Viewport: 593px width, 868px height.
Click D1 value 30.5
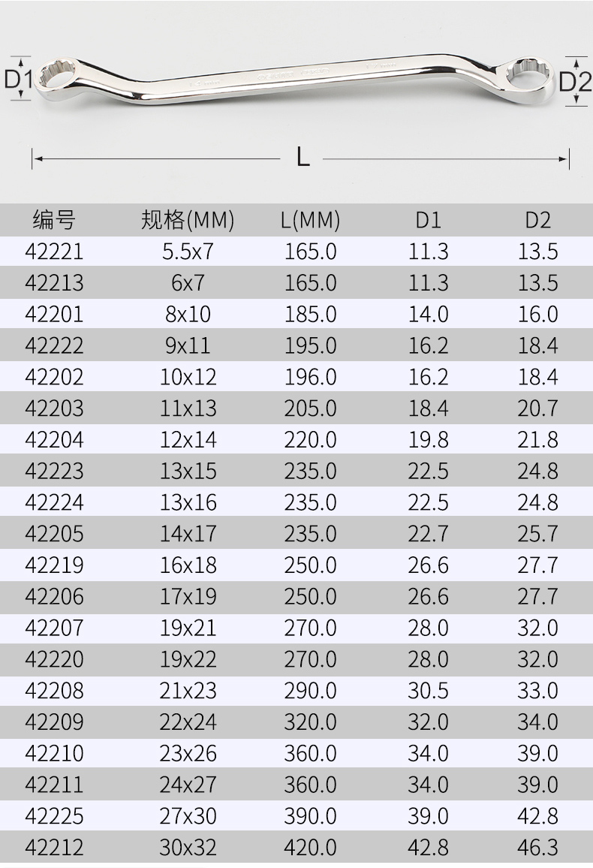(x=428, y=690)
